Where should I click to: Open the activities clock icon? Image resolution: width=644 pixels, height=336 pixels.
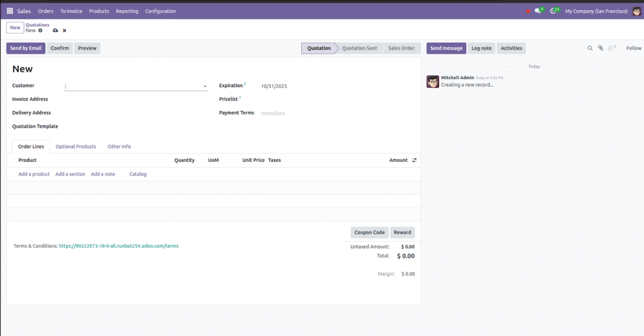554,11
